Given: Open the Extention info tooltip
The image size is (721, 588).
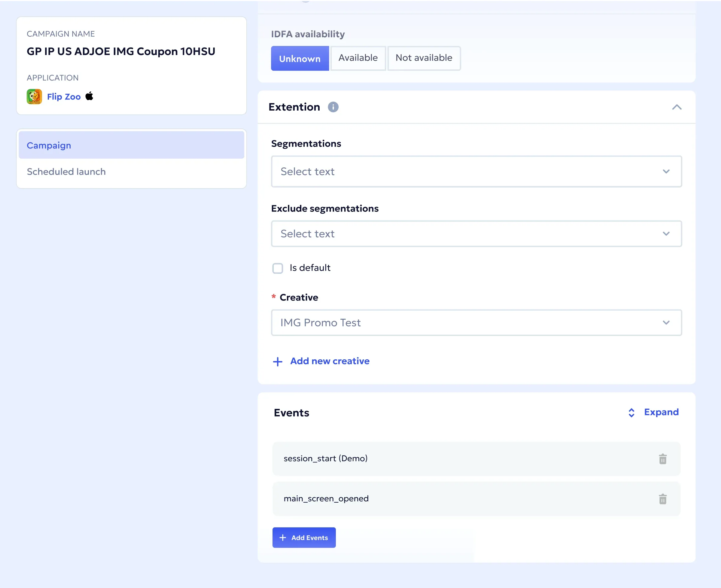Looking at the screenshot, I should click(333, 107).
